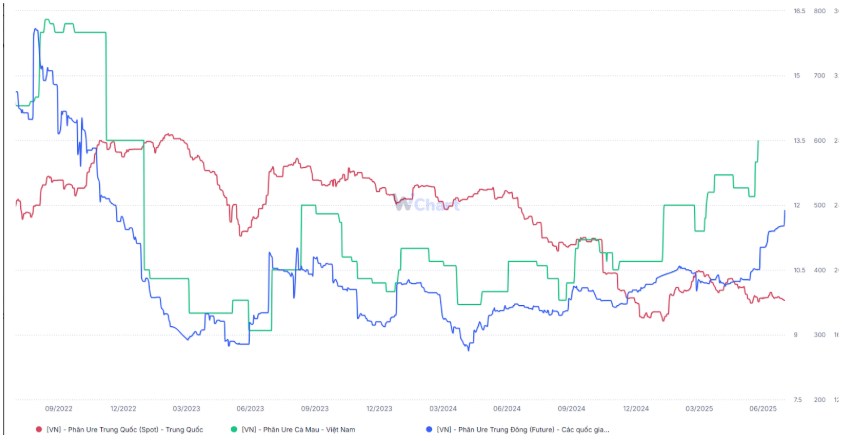Viewport: 842px width, 441px height.
Task: Click the blue legend dot for Trung Đông
Action: pos(429,429)
